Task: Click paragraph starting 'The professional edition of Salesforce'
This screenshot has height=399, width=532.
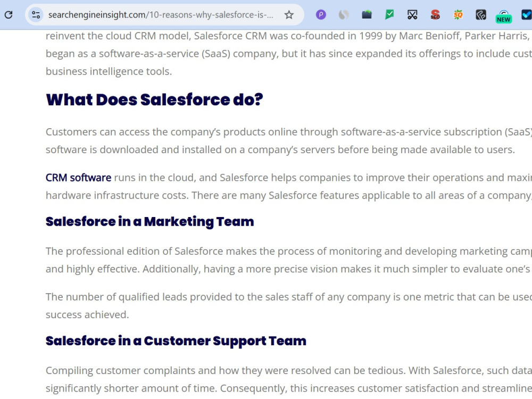Action: (x=289, y=260)
